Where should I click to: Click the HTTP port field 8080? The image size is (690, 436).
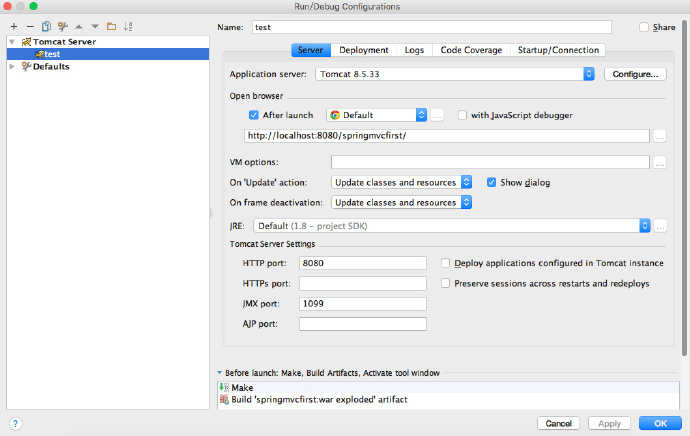pos(363,263)
